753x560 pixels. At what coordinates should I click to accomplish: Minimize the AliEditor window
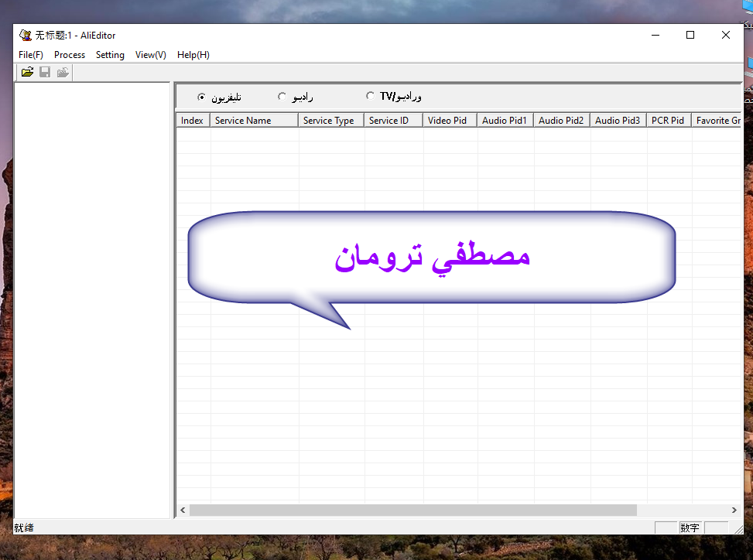(655, 35)
